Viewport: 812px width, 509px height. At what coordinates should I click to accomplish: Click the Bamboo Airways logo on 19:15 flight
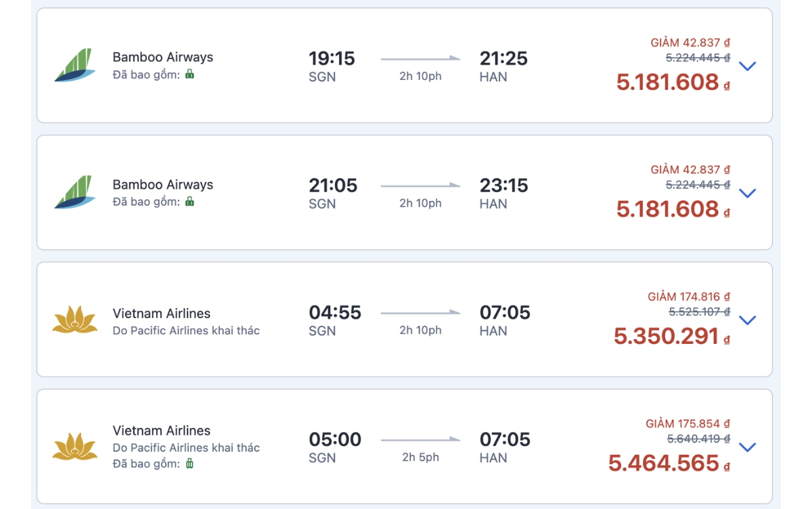(x=75, y=66)
